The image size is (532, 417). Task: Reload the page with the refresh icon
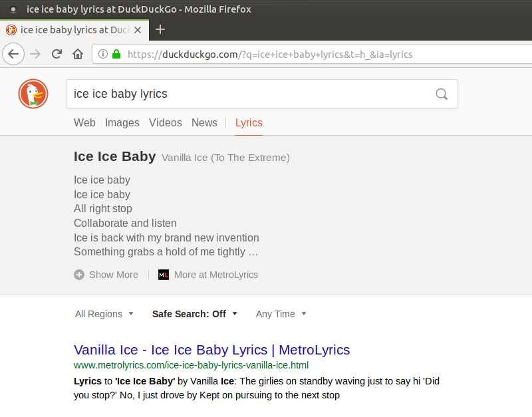57,54
